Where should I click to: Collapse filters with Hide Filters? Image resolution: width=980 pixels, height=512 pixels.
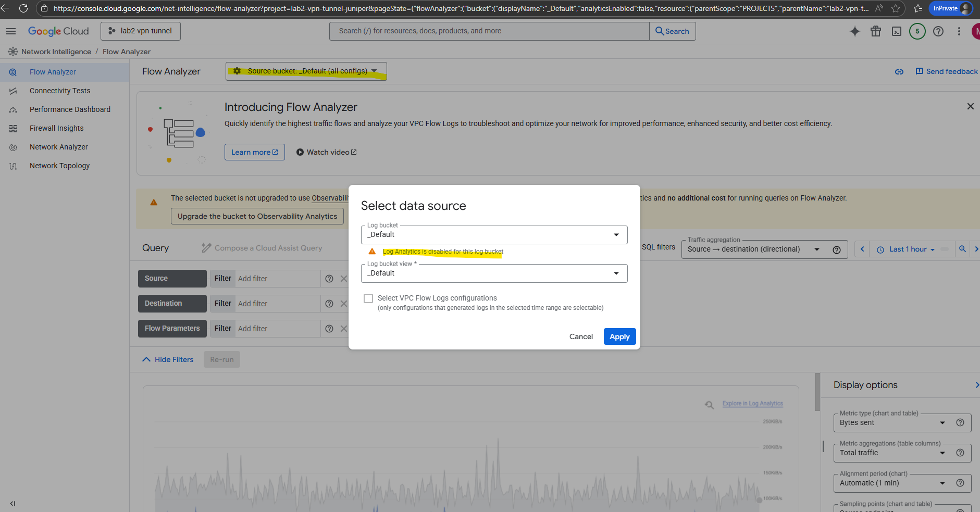(168, 359)
